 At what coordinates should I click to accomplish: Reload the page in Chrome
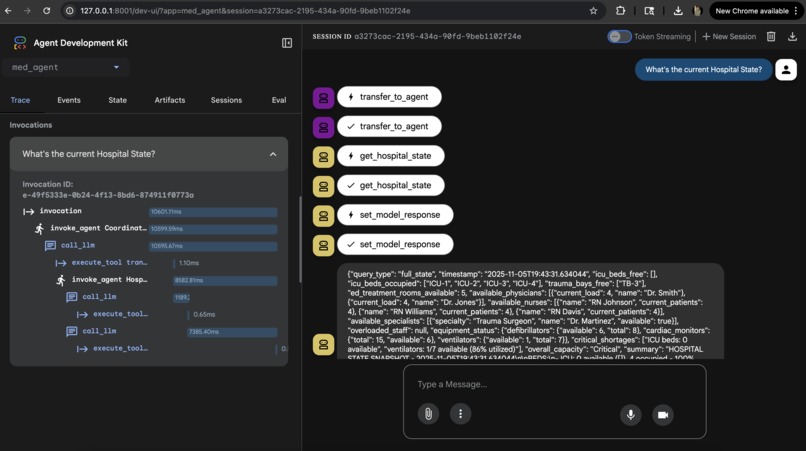point(46,10)
